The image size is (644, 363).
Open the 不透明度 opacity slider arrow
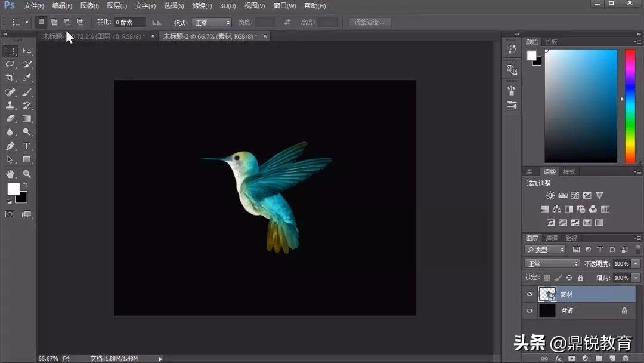click(636, 263)
